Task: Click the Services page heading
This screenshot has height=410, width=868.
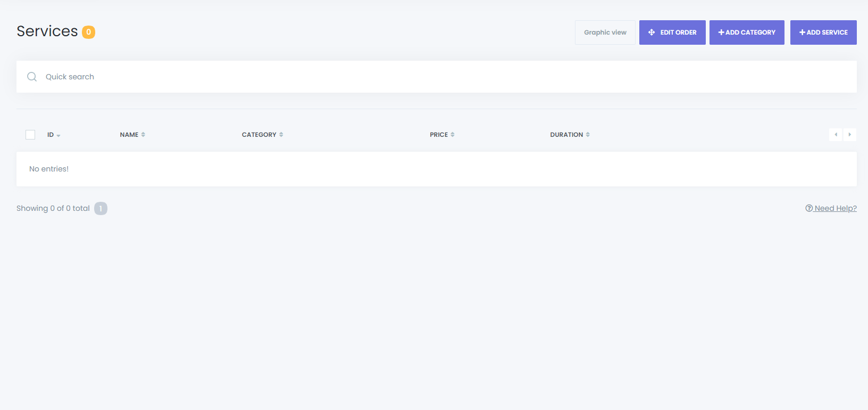Action: coord(47,31)
